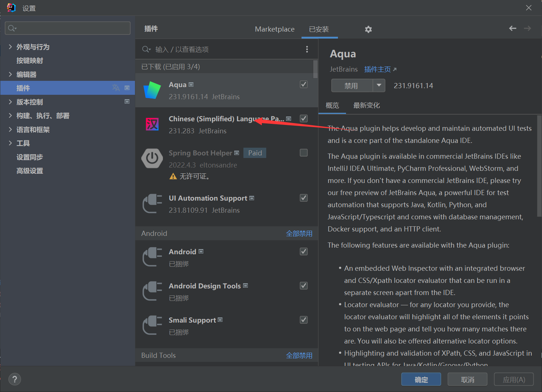Viewport: 542px width, 392px height.
Task: Click the project-level icon on the 插件 row
Action: [127, 88]
